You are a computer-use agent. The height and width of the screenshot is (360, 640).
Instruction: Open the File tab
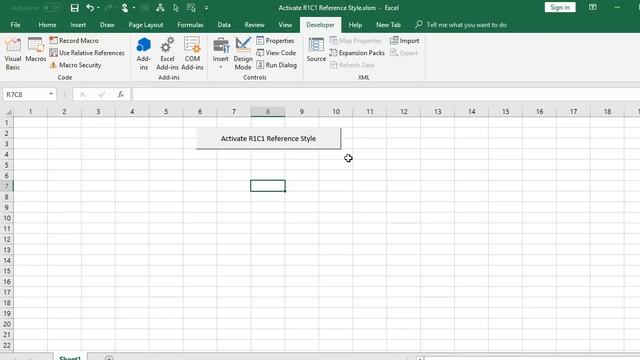[16, 25]
